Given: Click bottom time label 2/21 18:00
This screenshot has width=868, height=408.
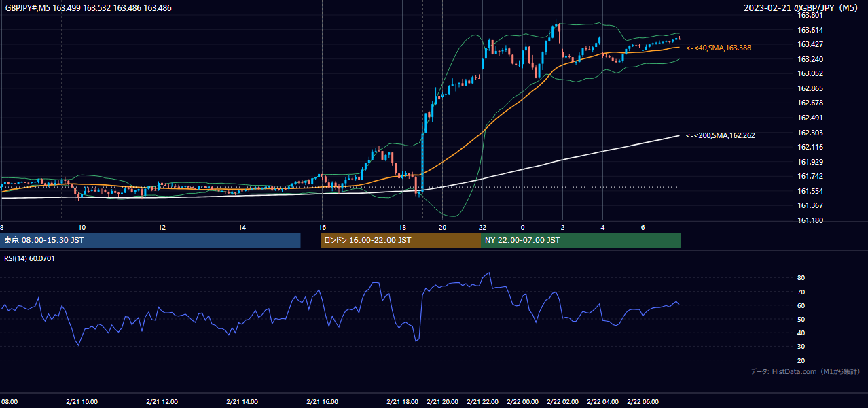Looking at the screenshot, I should coord(402,401).
